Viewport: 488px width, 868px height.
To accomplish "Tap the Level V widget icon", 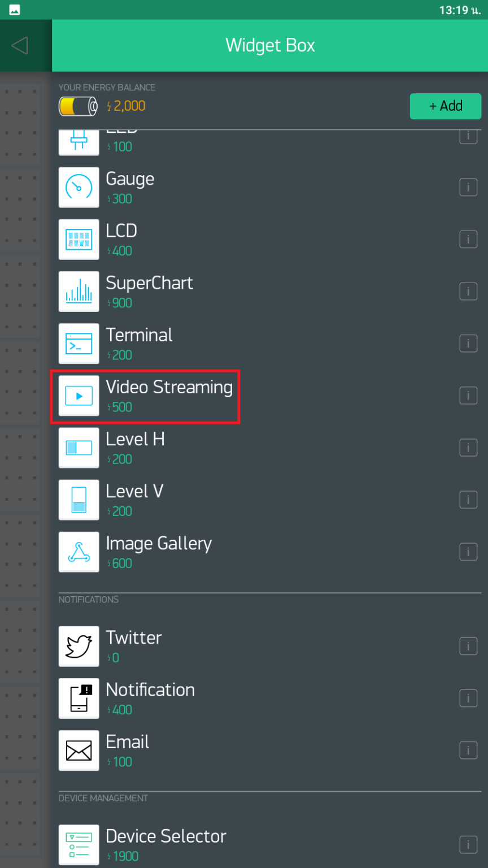I will [x=79, y=500].
